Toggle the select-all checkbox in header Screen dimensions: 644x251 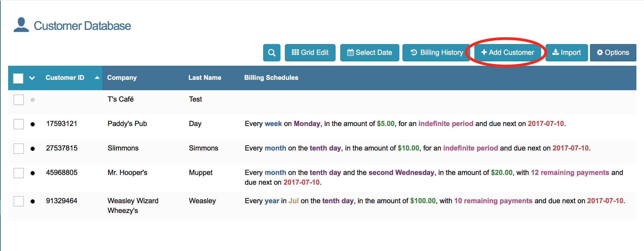(x=18, y=78)
